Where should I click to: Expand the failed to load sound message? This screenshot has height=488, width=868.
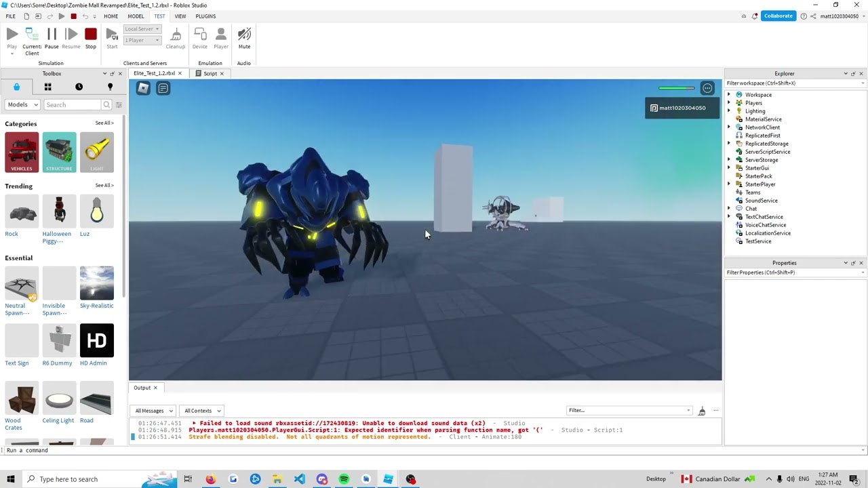pyautogui.click(x=194, y=423)
